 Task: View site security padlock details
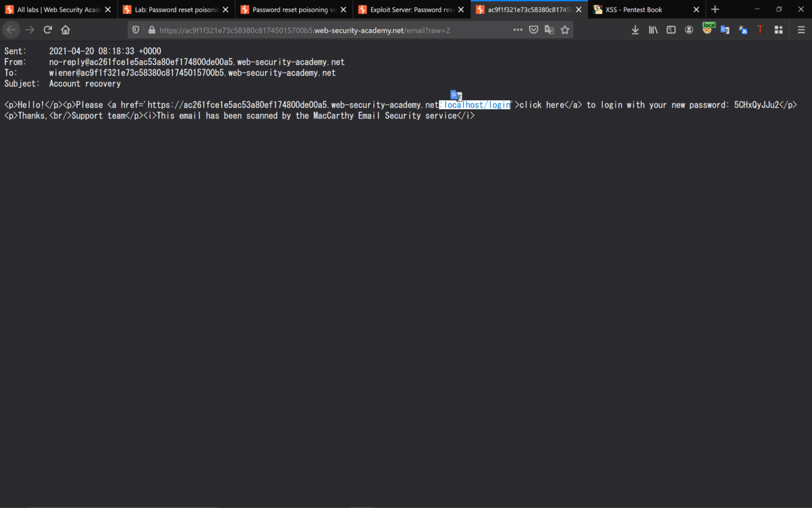(151, 30)
